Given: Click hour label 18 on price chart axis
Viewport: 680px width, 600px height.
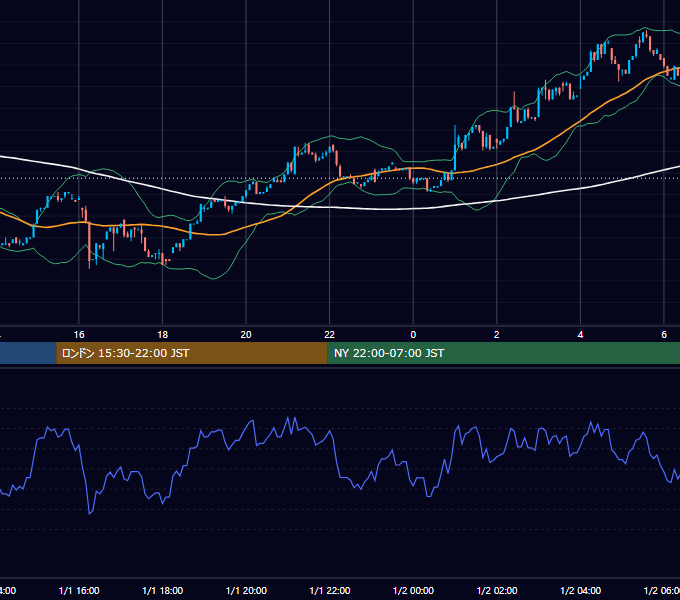Looking at the screenshot, I should 163,335.
